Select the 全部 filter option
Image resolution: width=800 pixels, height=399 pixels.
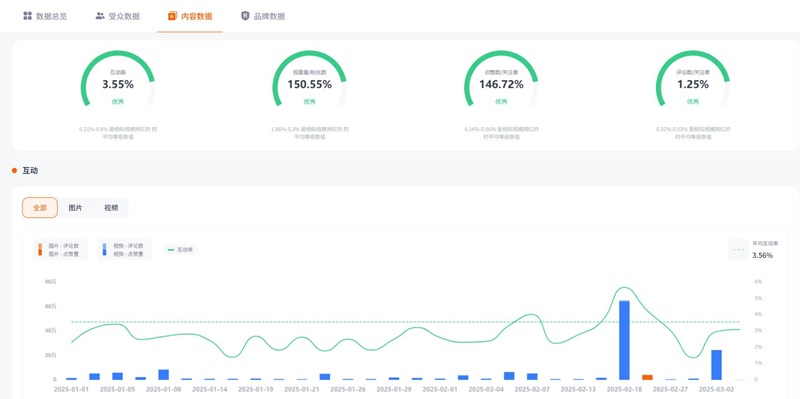(40, 208)
